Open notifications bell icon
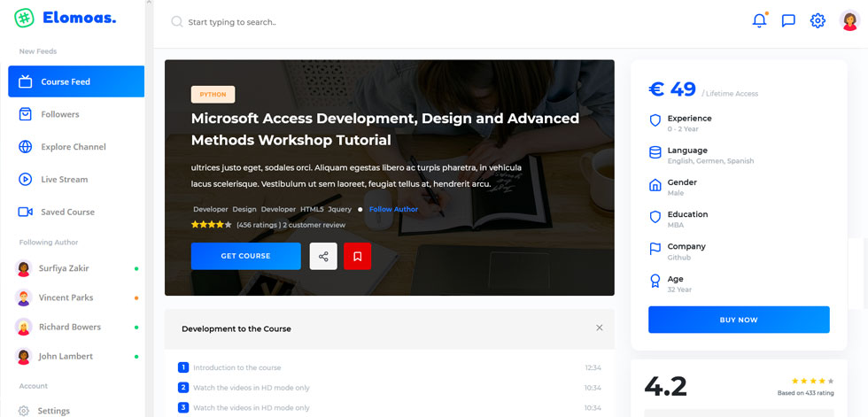The image size is (868, 417). coord(760,20)
